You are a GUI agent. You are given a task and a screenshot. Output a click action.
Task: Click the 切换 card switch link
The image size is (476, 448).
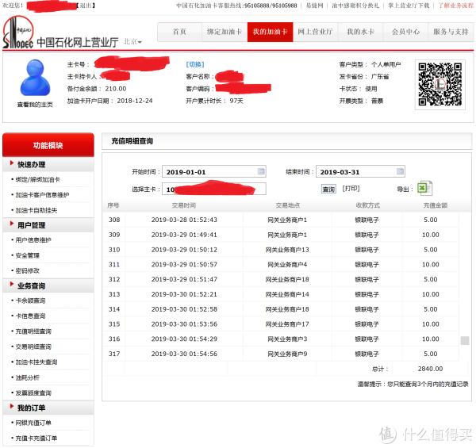(x=195, y=64)
